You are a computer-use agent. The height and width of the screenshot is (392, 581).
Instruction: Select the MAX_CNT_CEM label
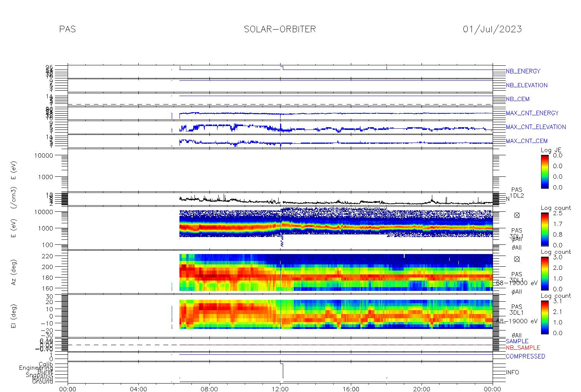coord(527,141)
